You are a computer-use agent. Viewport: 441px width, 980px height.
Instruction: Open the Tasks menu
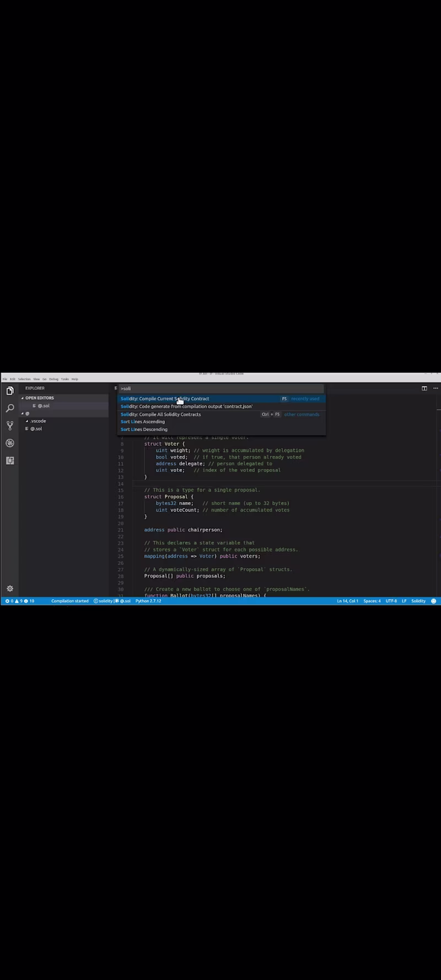tap(65, 379)
